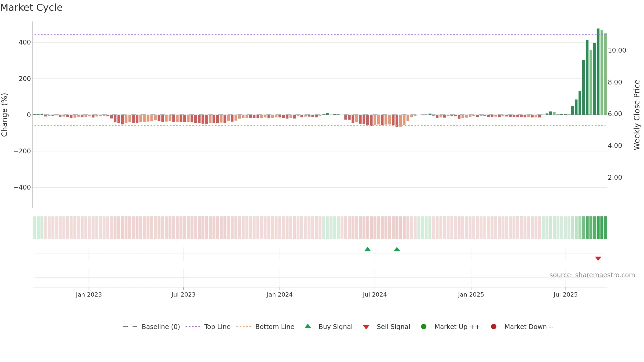Click the red sell signal marker near the chart end
This screenshot has height=362, width=644.
click(x=598, y=258)
